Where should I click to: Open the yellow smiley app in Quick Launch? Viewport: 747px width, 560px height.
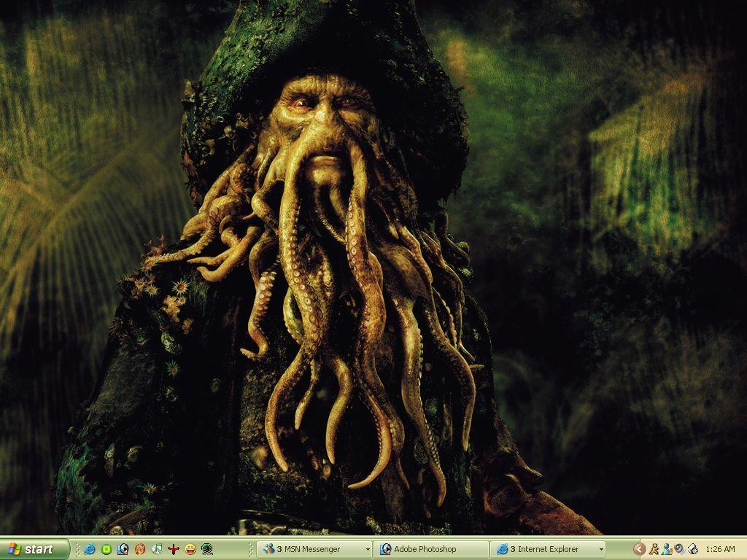(190, 549)
